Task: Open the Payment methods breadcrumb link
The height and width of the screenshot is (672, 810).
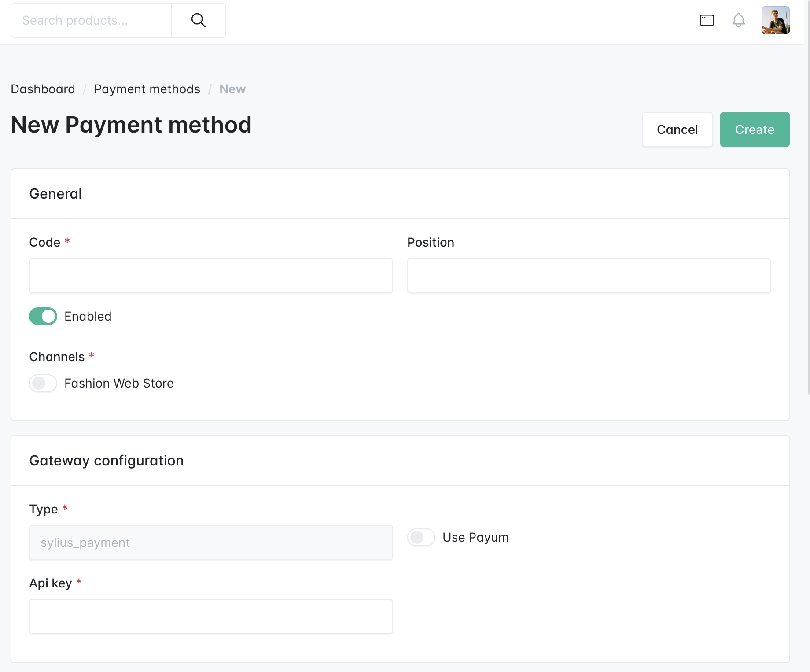Action: [147, 89]
